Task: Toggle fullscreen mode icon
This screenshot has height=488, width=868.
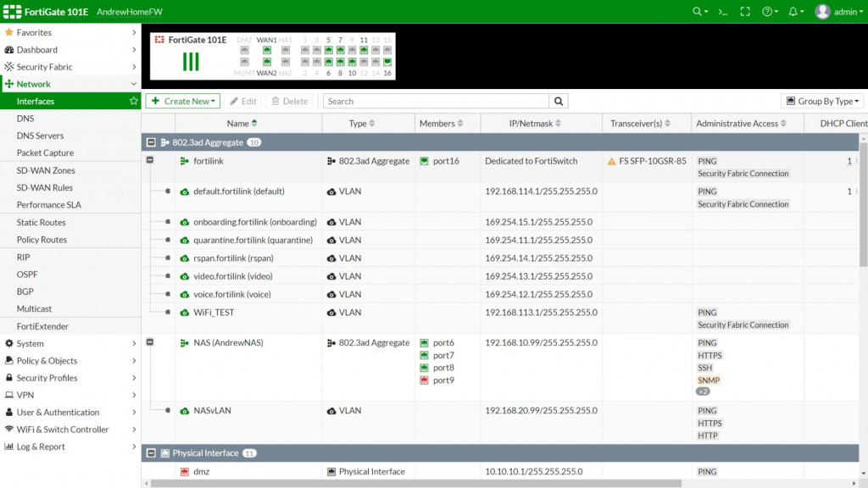Action: coord(745,12)
